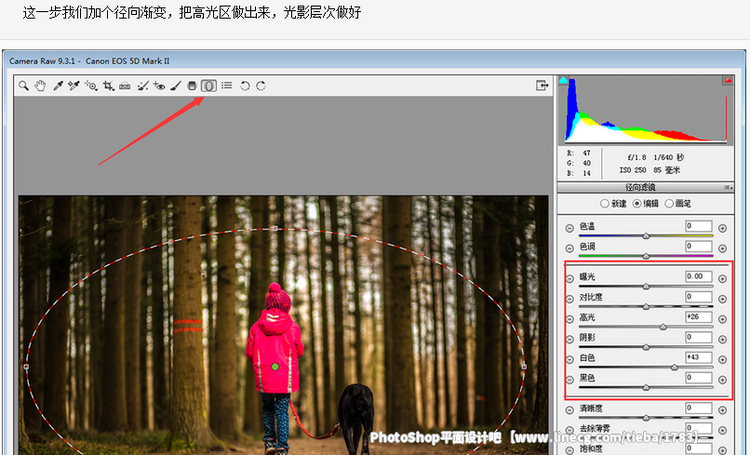This screenshot has height=455, width=750.
Task: Select the Targeted Adjustment tool
Action: coord(91,86)
